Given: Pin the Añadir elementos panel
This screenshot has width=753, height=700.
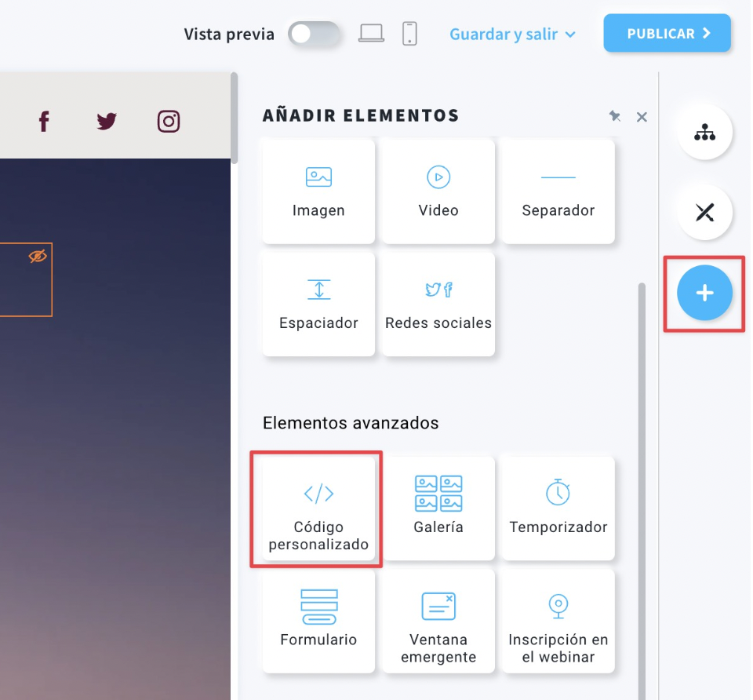Looking at the screenshot, I should click(x=615, y=116).
